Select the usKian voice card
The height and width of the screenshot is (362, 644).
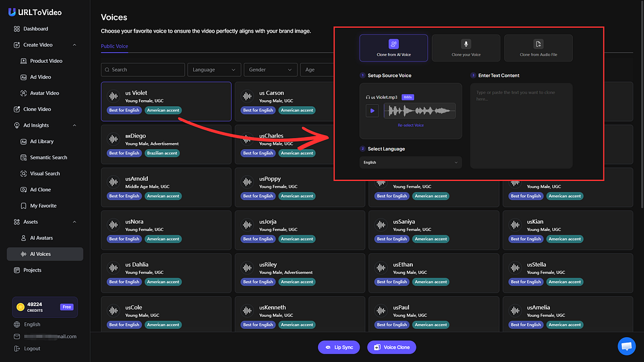(567, 230)
